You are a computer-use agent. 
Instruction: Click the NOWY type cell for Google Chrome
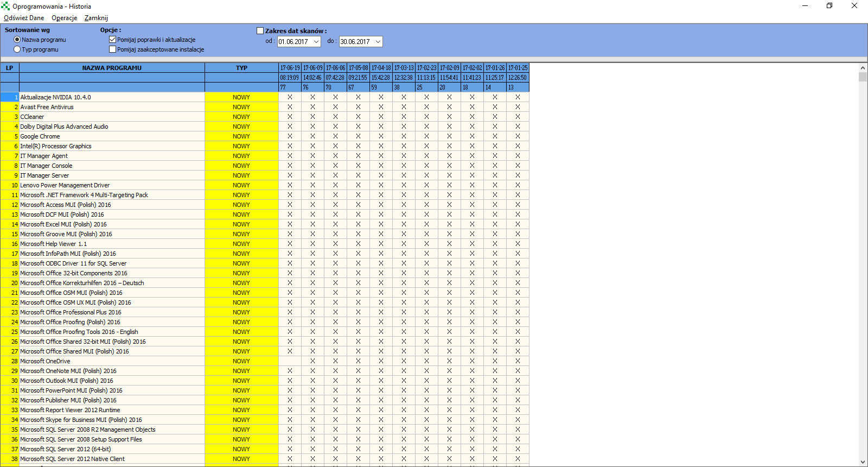pyautogui.click(x=241, y=136)
